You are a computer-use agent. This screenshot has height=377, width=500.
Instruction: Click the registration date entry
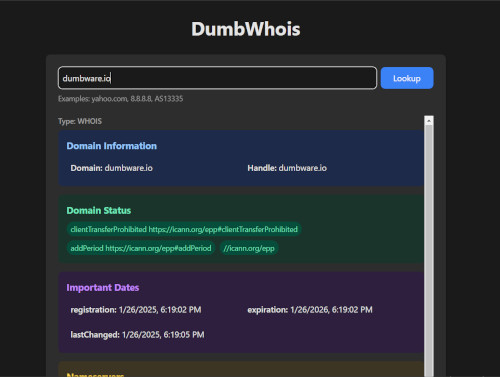[x=136, y=310]
